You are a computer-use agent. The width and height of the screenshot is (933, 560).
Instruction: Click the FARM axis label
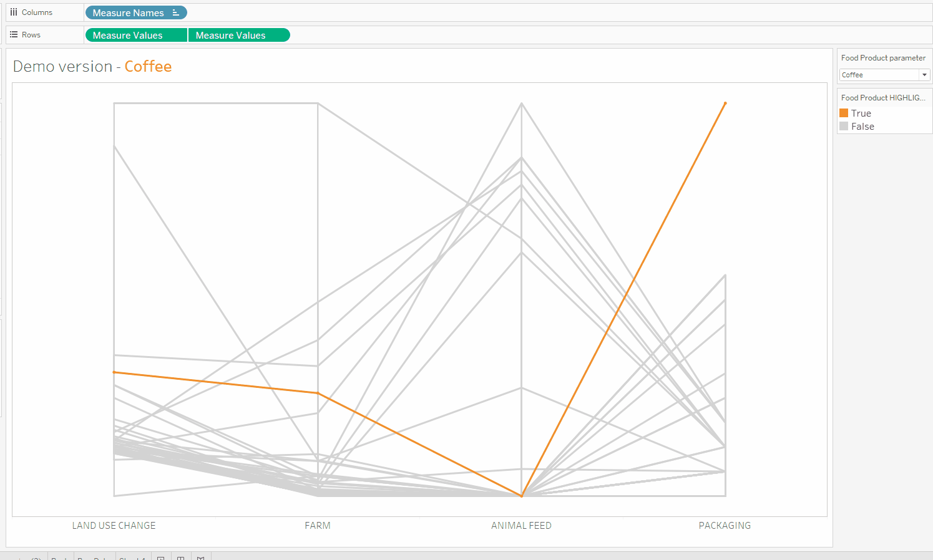pos(318,526)
